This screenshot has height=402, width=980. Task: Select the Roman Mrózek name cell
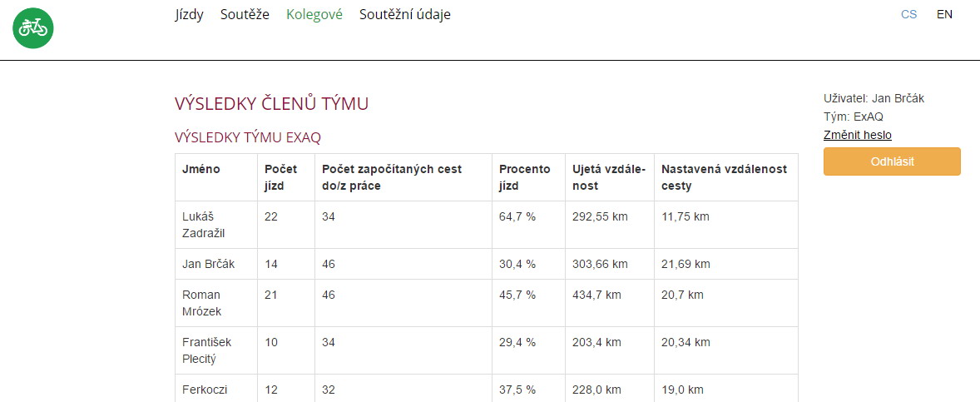[216, 303]
